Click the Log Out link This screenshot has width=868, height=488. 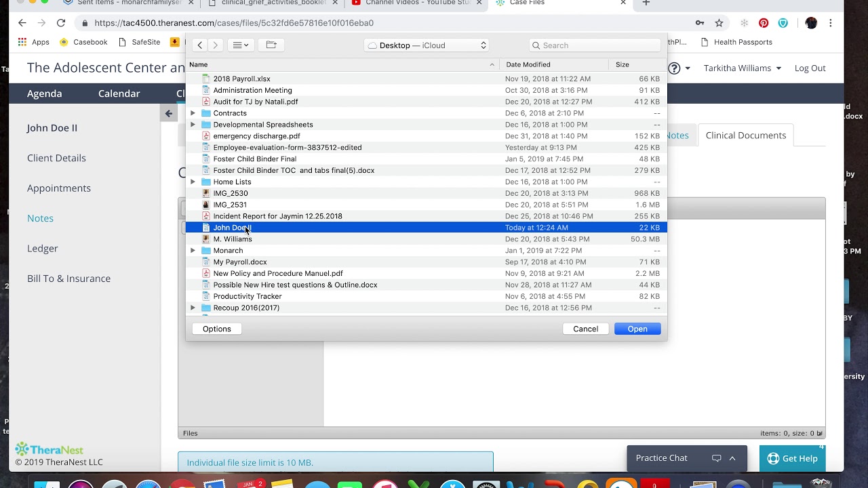click(x=810, y=68)
